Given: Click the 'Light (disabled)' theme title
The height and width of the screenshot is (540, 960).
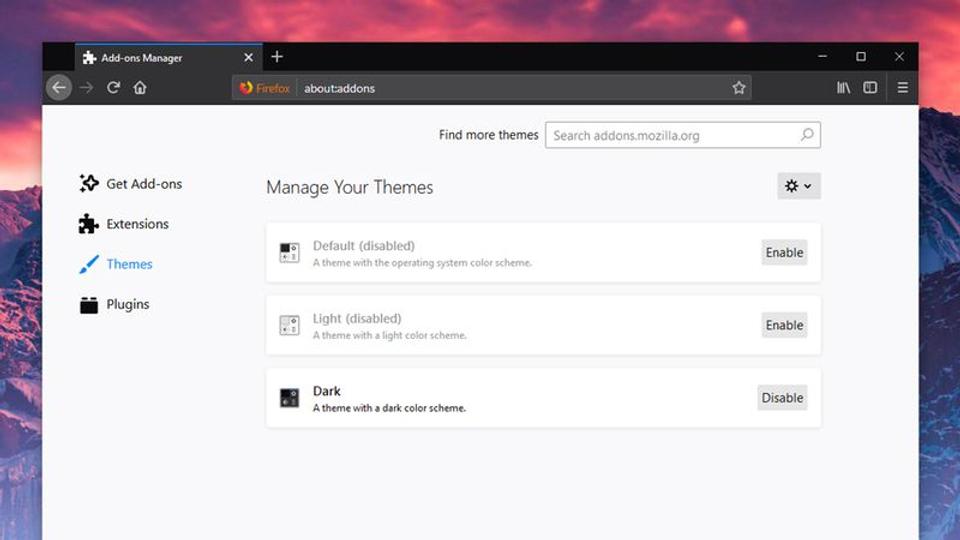Looking at the screenshot, I should (357, 318).
